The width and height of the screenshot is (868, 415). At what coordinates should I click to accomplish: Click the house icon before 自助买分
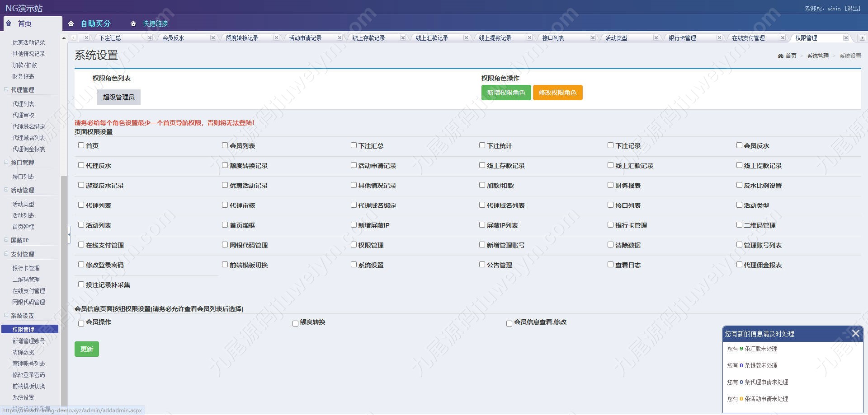point(71,24)
